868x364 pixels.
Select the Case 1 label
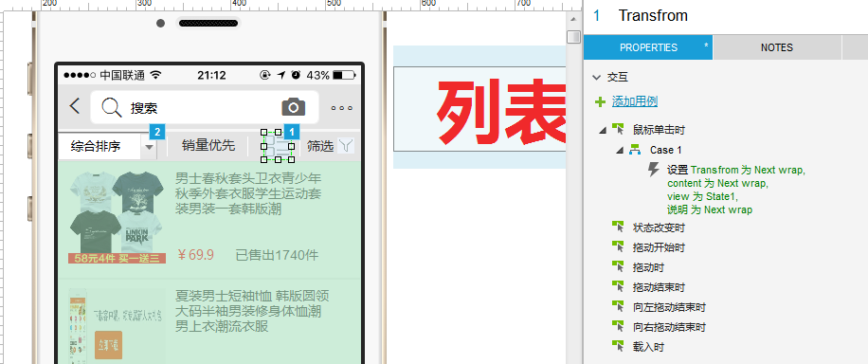[666, 150]
